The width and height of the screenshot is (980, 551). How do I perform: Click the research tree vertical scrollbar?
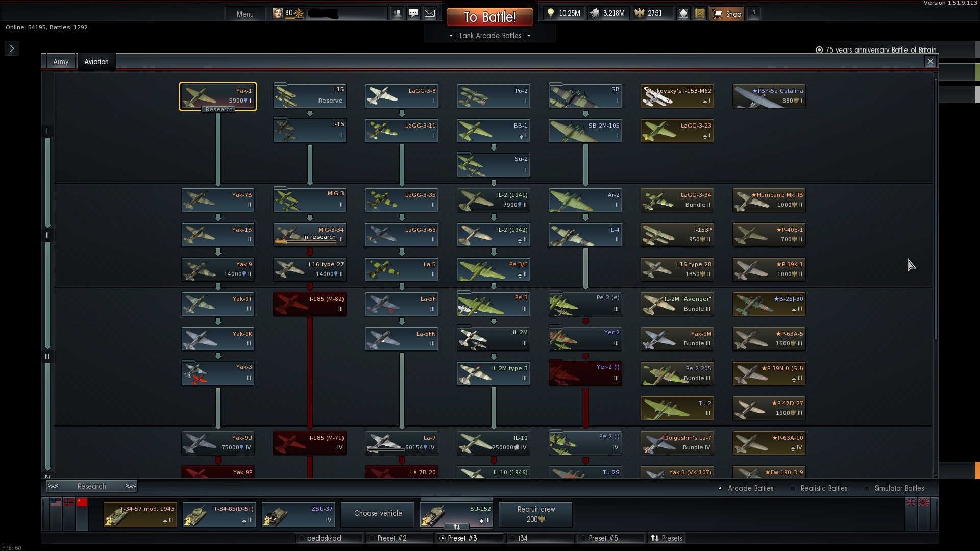point(936,209)
